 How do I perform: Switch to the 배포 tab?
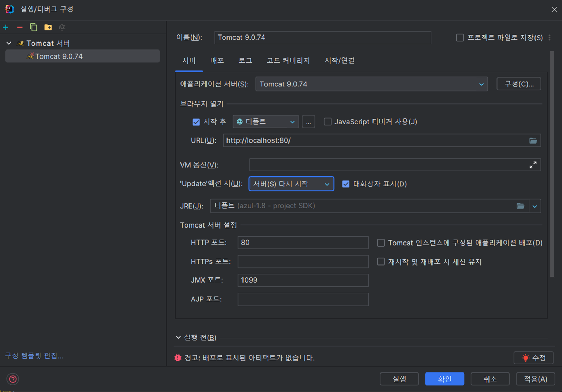click(217, 61)
